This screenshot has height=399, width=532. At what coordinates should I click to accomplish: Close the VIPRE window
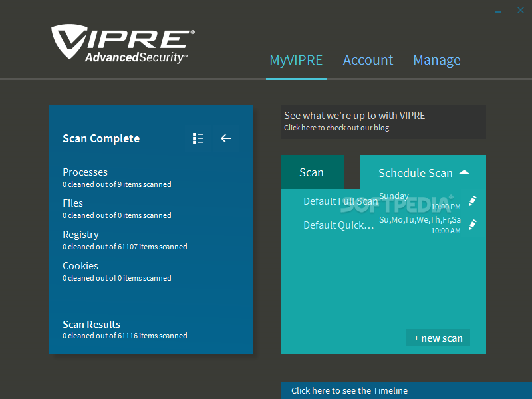521,10
